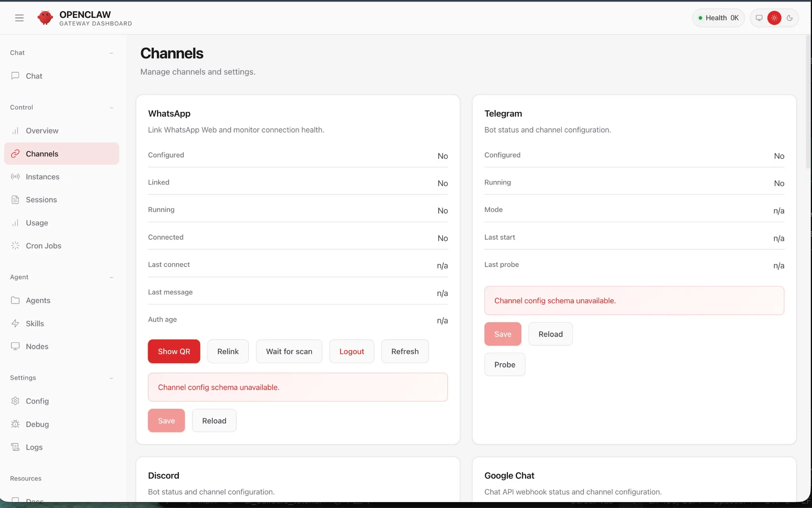Click the Channels page title
812x508 pixels.
pos(172,53)
